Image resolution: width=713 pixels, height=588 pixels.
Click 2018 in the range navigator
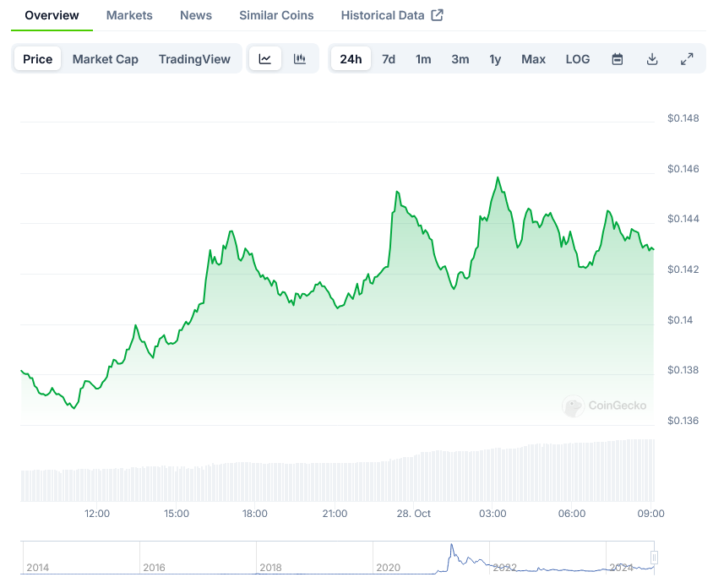270,568
